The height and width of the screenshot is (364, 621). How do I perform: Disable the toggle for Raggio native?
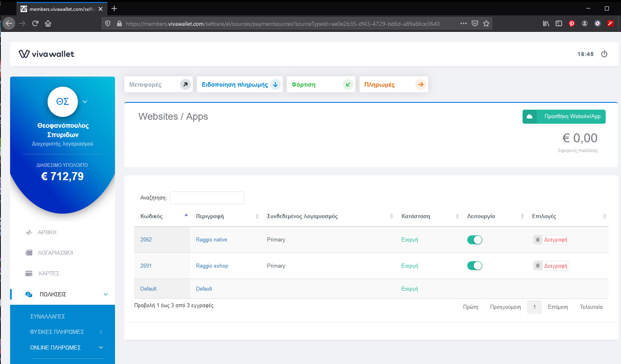[x=475, y=239]
